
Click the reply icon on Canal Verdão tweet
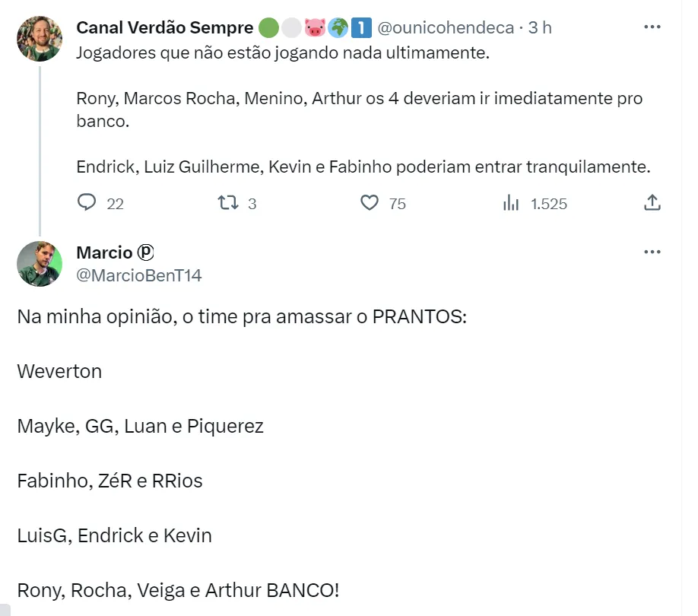coord(87,203)
